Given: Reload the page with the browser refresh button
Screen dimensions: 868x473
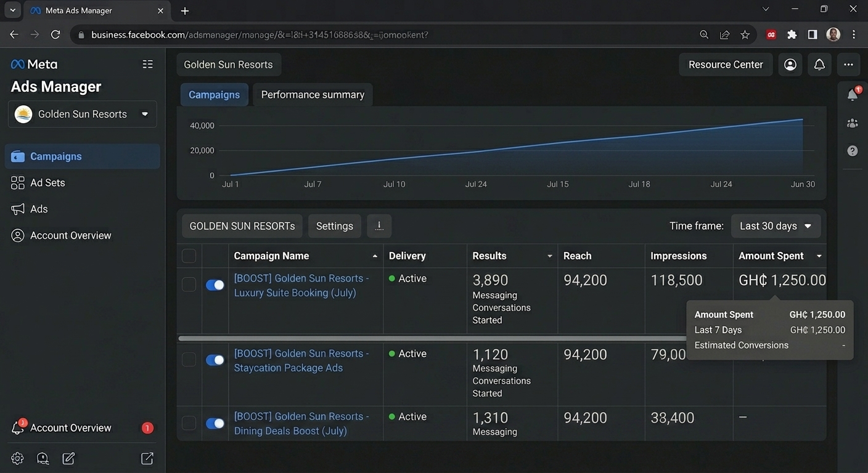Looking at the screenshot, I should 55,35.
